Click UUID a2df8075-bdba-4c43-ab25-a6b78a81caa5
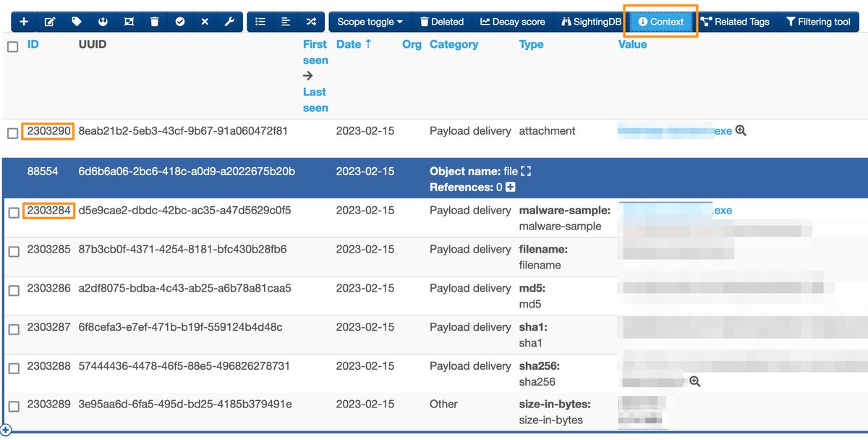This screenshot has width=868, height=440. click(184, 288)
